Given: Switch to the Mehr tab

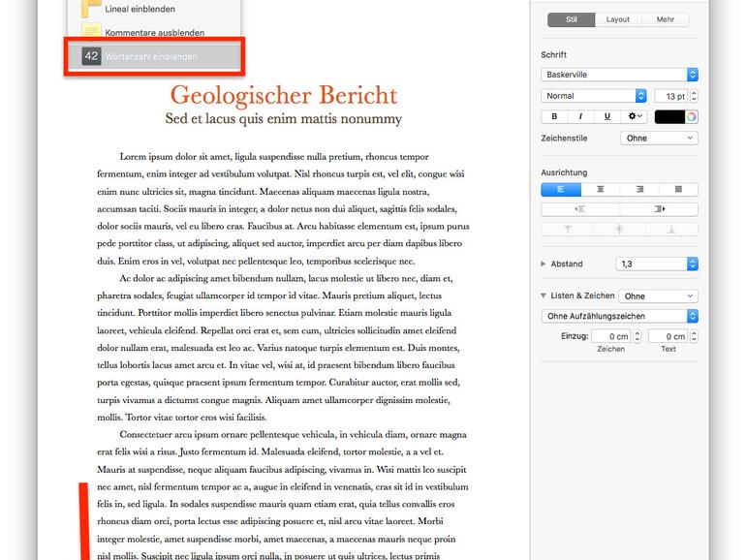Looking at the screenshot, I should click(665, 19).
